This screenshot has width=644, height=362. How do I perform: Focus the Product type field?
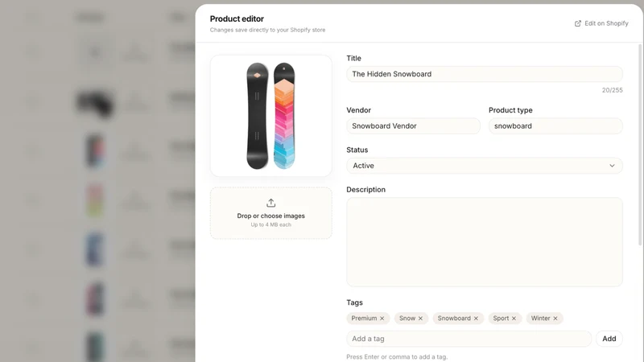coord(555,126)
